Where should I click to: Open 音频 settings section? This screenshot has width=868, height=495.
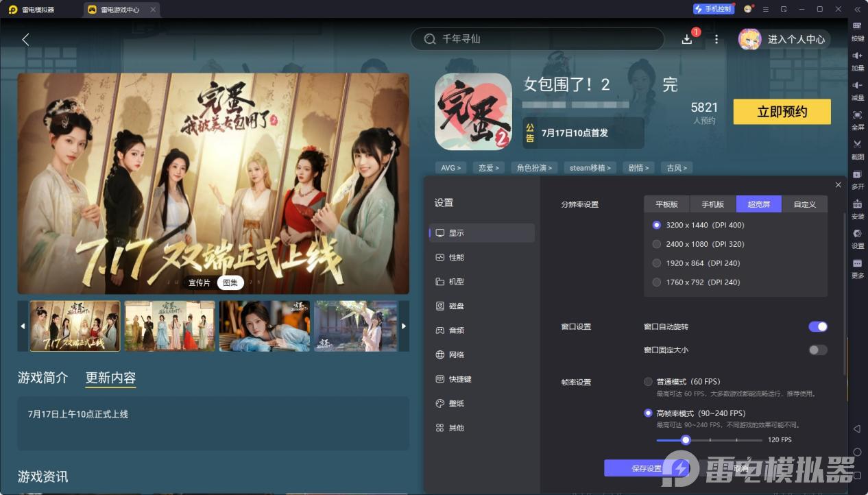pos(482,330)
